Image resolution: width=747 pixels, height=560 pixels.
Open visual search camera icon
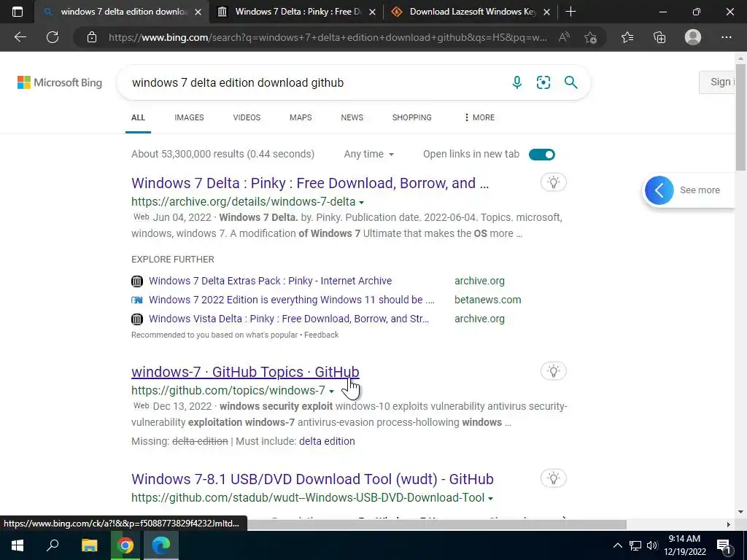point(543,82)
